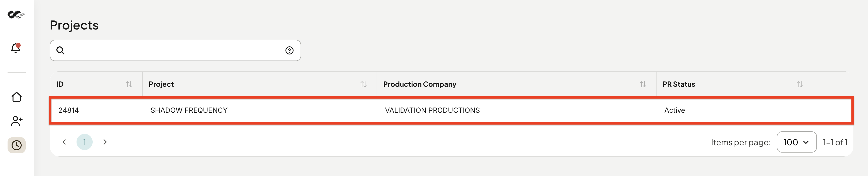Sort by PR Status arrows

[800, 84]
